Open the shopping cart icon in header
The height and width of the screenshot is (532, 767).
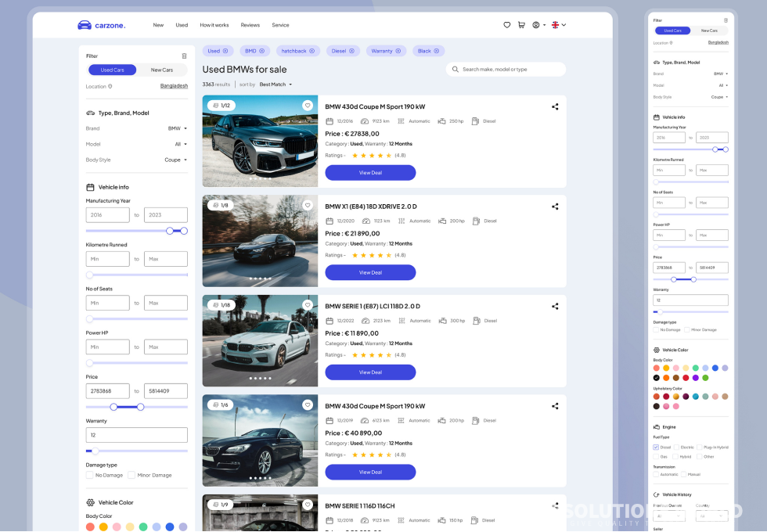pyautogui.click(x=521, y=25)
